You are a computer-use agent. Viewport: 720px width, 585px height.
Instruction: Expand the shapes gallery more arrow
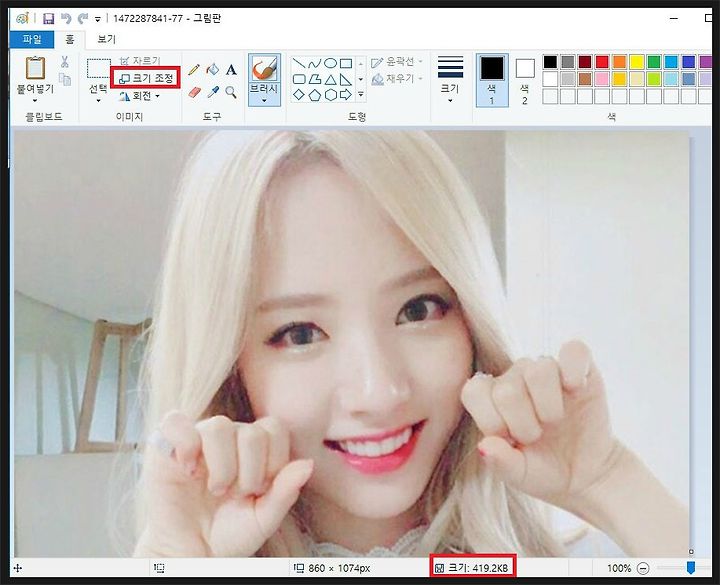point(361,94)
